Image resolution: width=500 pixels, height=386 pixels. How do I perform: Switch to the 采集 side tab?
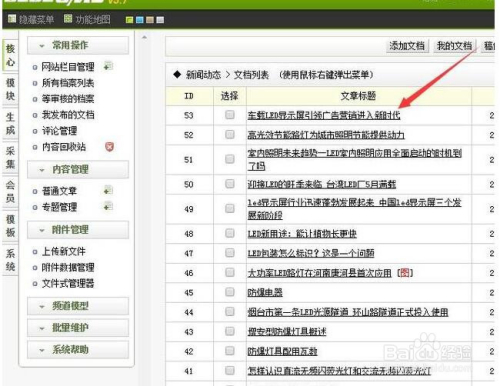click(x=10, y=158)
